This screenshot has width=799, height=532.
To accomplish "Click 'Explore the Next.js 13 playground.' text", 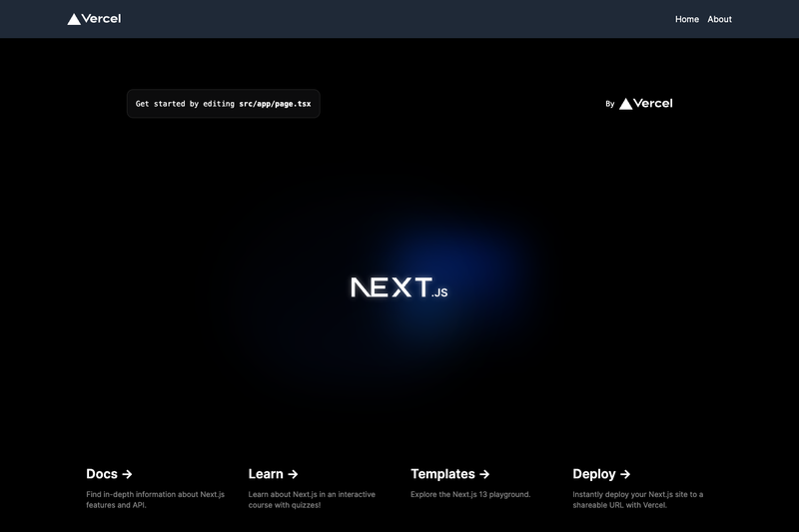I will (470, 494).
